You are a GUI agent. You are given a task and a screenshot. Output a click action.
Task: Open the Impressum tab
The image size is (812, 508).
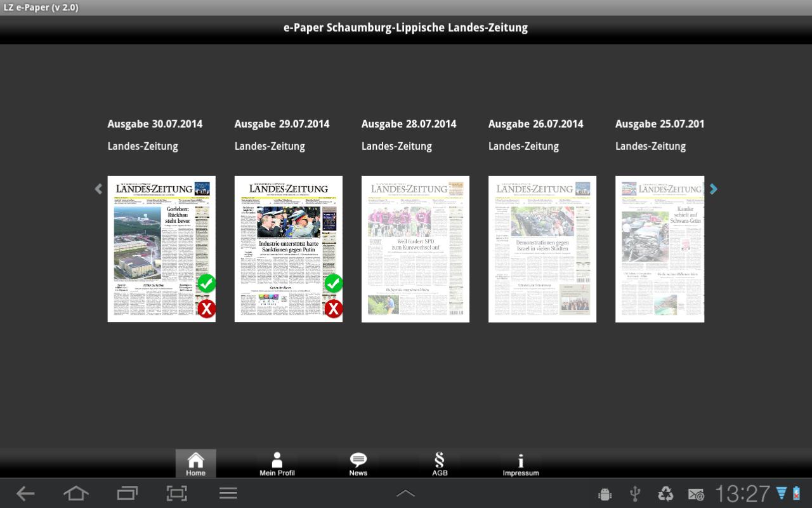521,464
